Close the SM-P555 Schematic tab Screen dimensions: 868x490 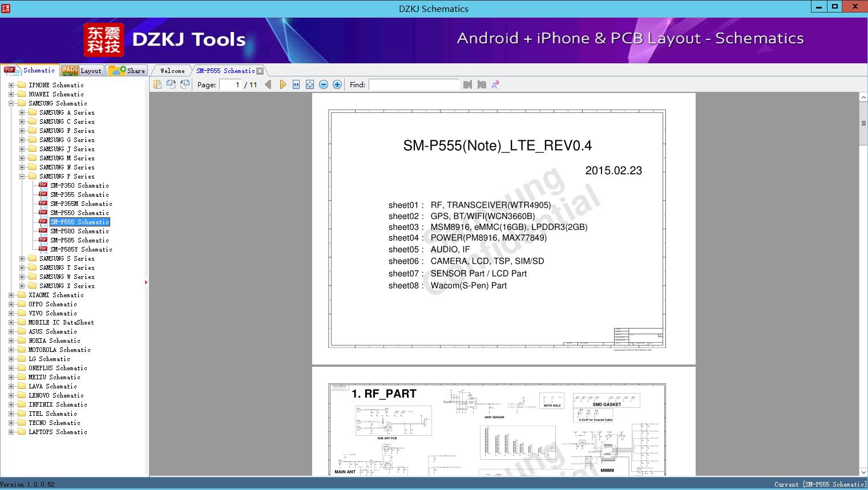tap(260, 71)
